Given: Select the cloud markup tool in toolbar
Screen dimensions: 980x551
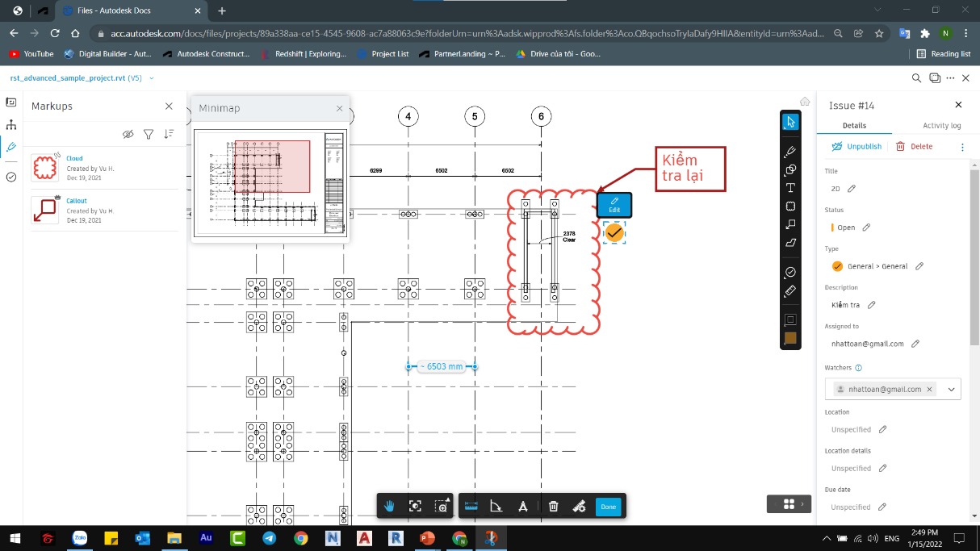Looking at the screenshot, I should pos(790,207).
